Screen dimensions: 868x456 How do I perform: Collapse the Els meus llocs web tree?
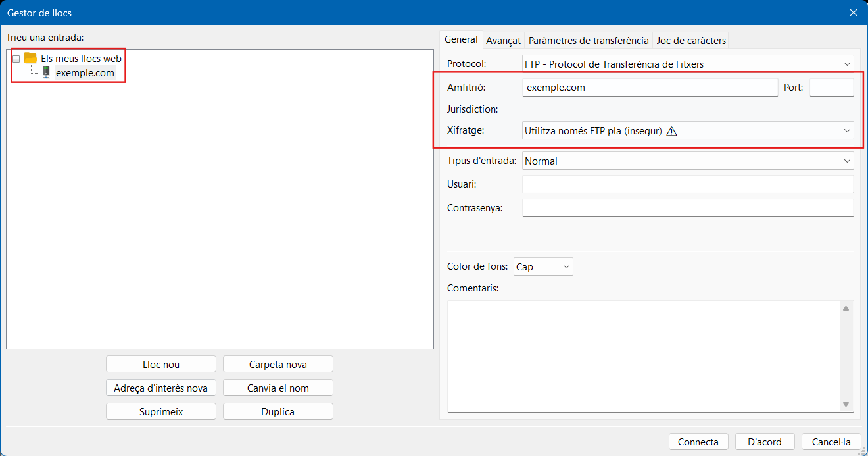pyautogui.click(x=16, y=59)
